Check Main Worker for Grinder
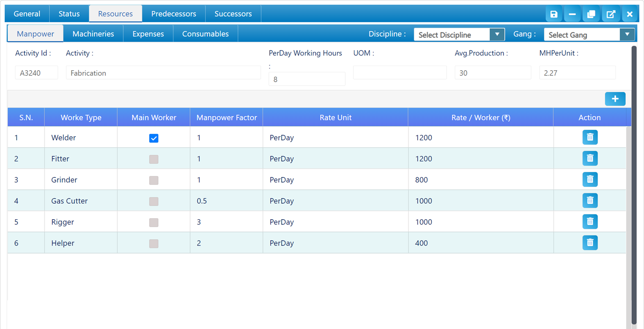 [154, 180]
